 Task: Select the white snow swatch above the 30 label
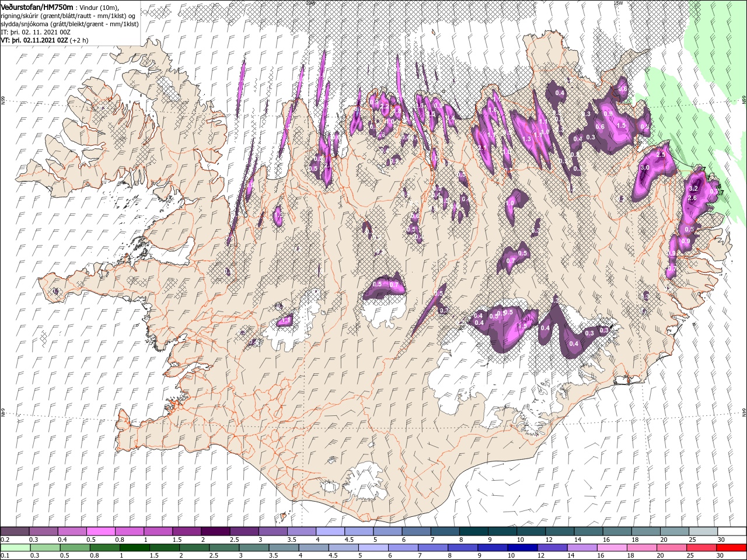coord(732,531)
